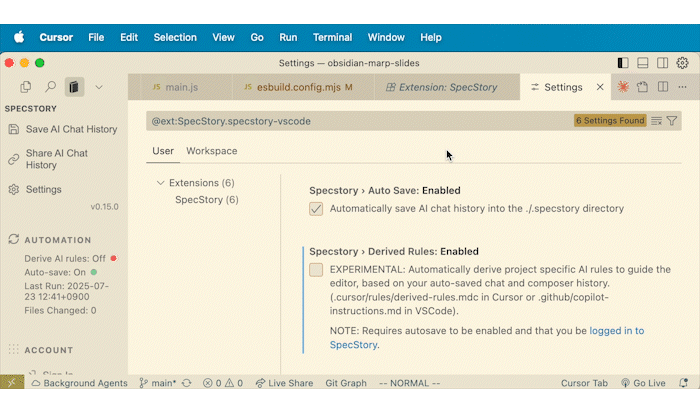The height and width of the screenshot is (414, 700).
Task: Open the Cursor application menu
Action: click(x=56, y=38)
